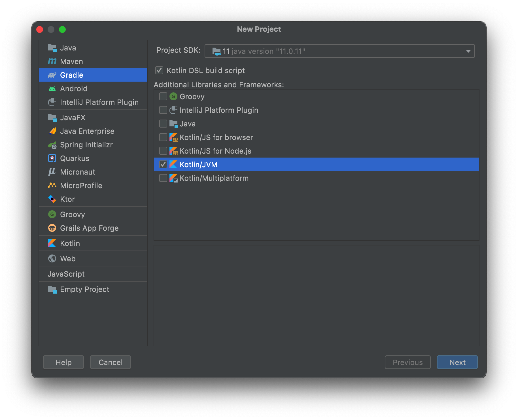The width and height of the screenshot is (518, 420).
Task: Click the Kotlin/JS for browser icon
Action: pos(173,137)
